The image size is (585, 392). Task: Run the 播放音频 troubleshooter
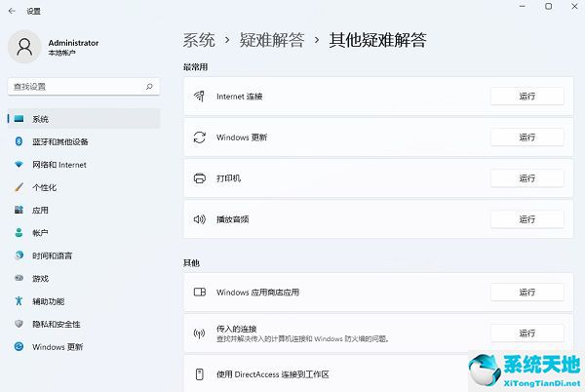[x=526, y=219]
